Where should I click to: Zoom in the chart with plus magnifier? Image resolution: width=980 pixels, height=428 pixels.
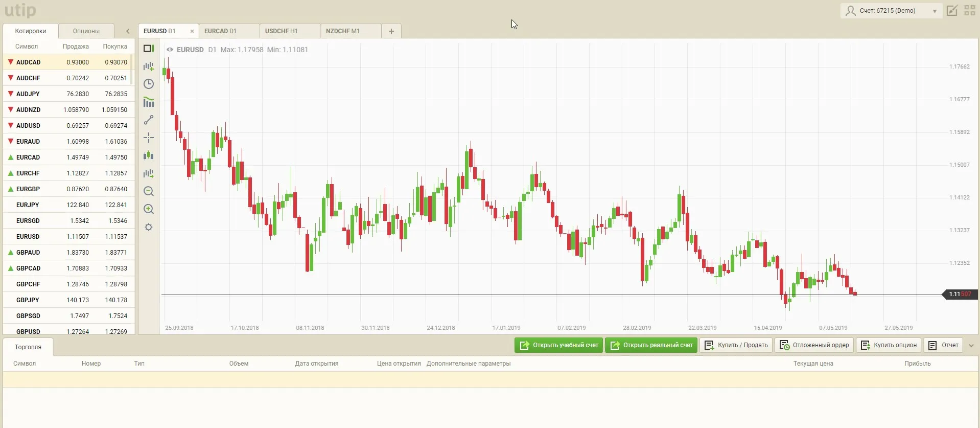tap(149, 209)
